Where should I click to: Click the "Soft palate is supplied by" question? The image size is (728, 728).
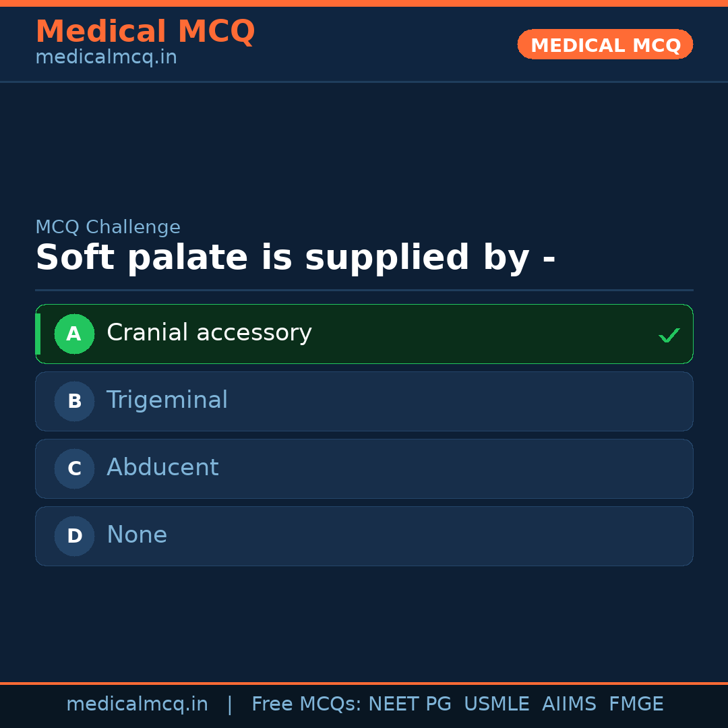click(295, 258)
